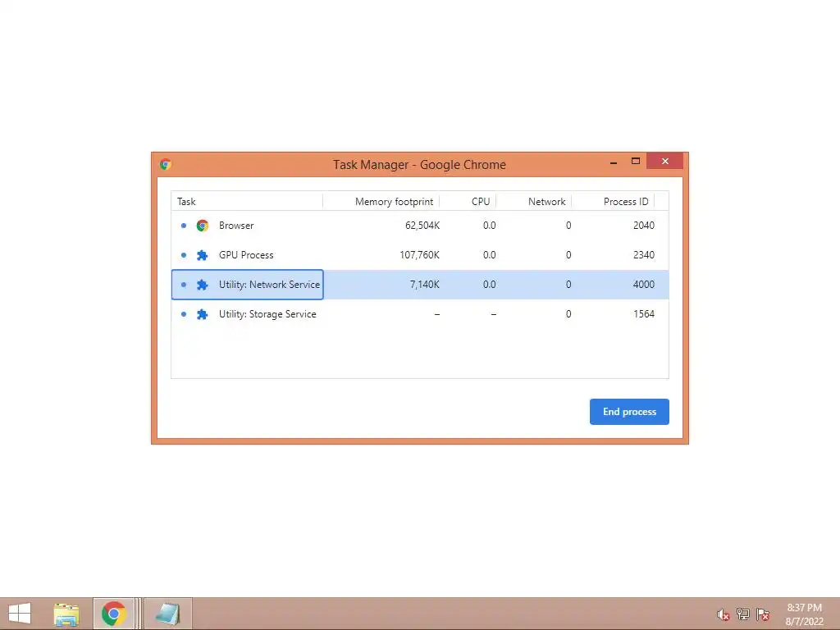The width and height of the screenshot is (840, 630).
Task: Select the Utility: Network Service row
Action: pyautogui.click(x=420, y=285)
